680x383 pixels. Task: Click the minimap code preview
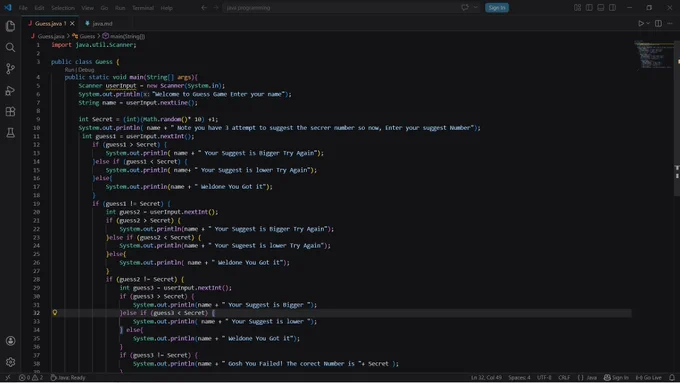click(x=653, y=54)
